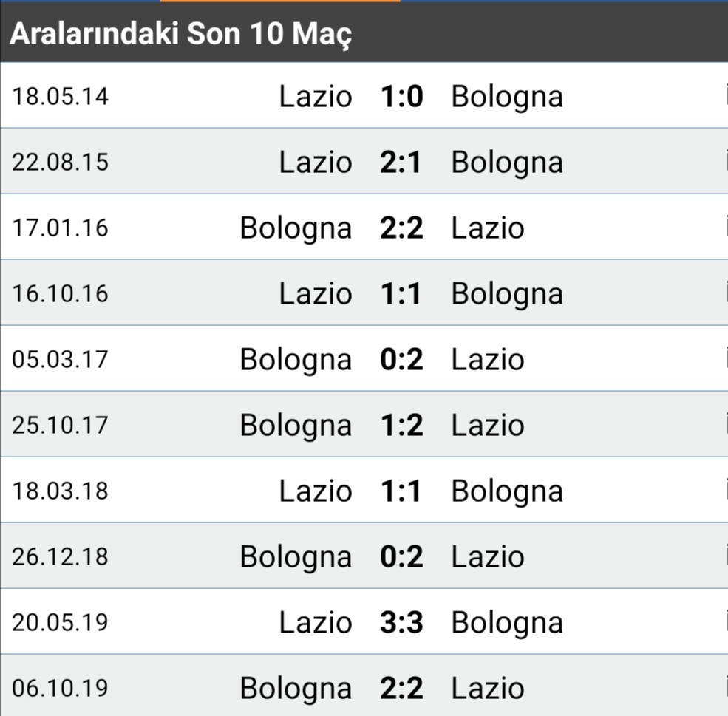Select the 05.03.17 Bologna 0:2 Lazio row
728x716 pixels.
click(x=364, y=358)
